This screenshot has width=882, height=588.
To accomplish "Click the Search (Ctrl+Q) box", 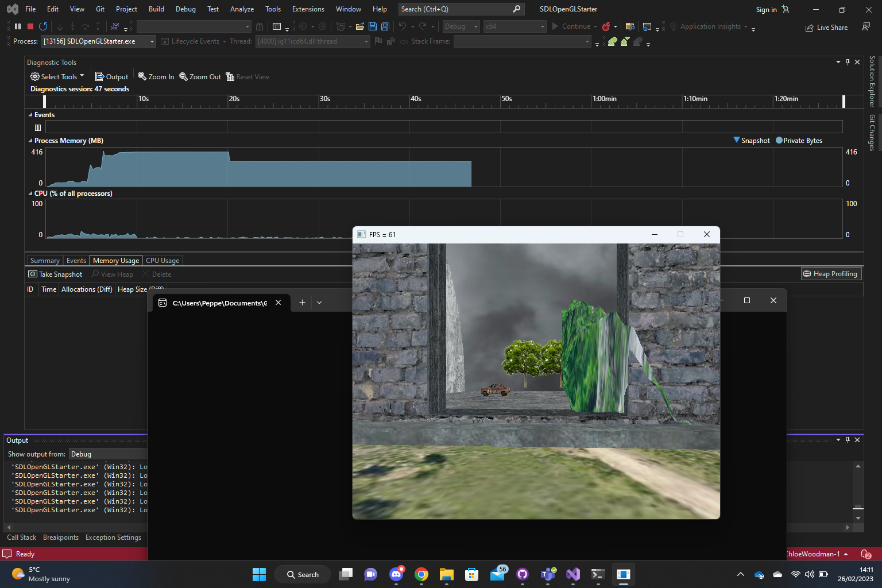I will 461,9.
